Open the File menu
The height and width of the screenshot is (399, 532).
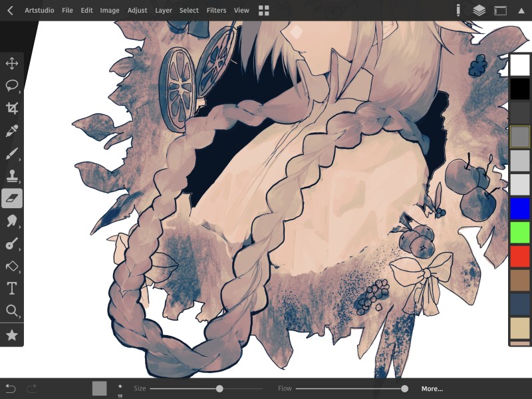[x=67, y=11]
